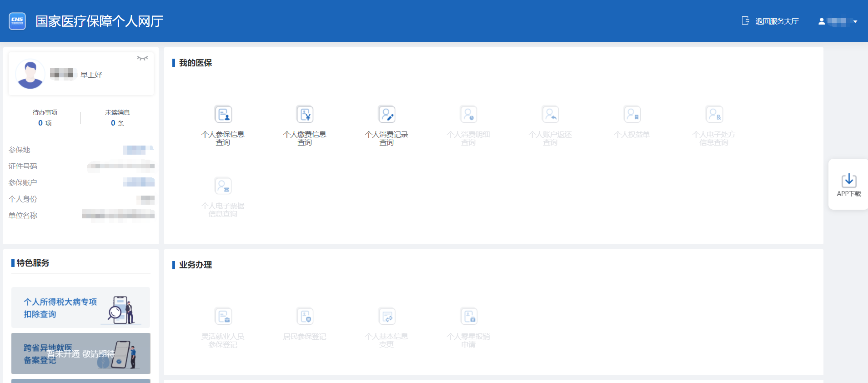Toggle the eye icon to show personal info
Image resolution: width=868 pixels, height=383 pixels.
tap(142, 58)
